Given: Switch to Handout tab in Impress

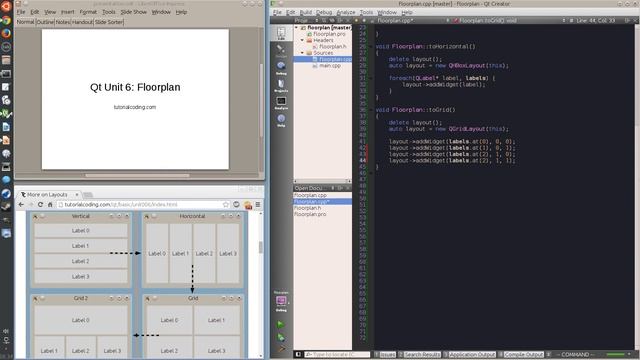Looking at the screenshot, I should (x=82, y=22).
